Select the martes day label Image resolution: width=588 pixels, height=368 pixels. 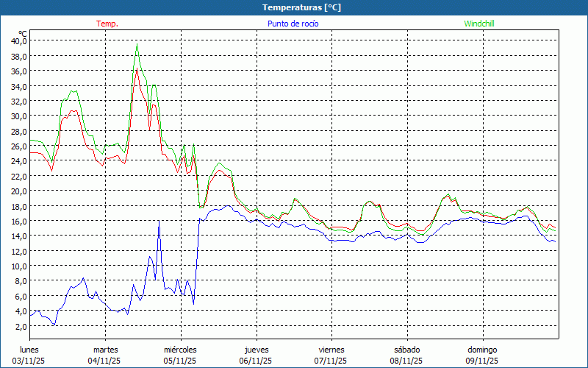106,349
